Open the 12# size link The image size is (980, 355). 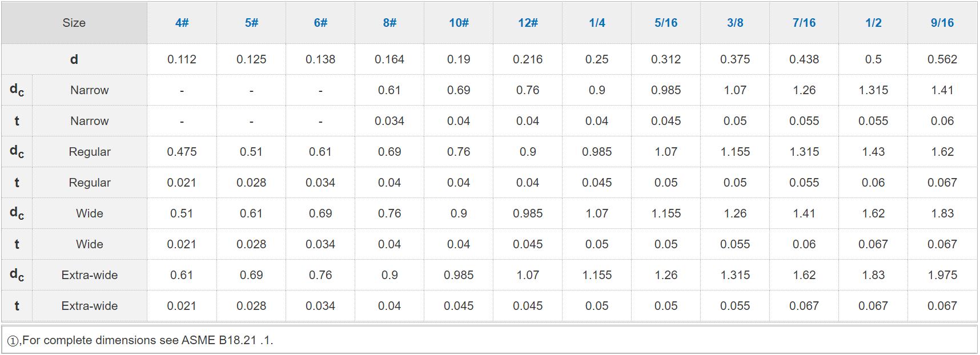(x=528, y=23)
